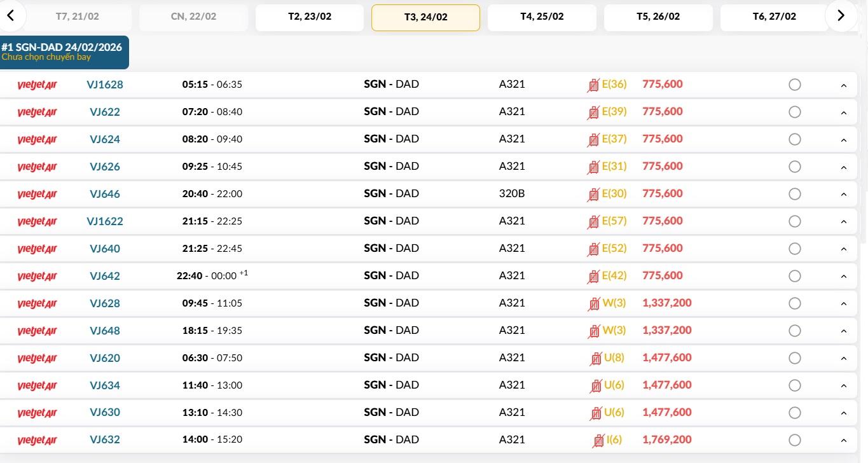868x463 pixels.
Task: Expand details chevron for flight VJ626
Action: pyautogui.click(x=844, y=167)
